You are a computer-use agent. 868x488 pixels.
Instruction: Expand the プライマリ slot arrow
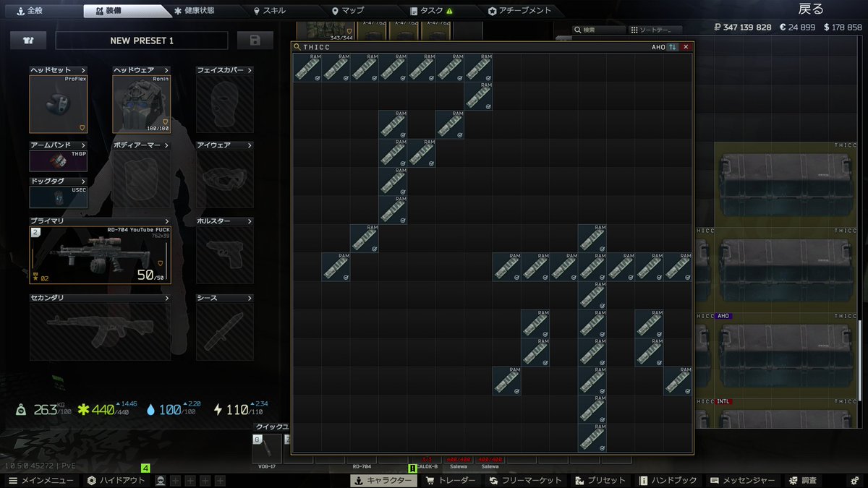(168, 221)
